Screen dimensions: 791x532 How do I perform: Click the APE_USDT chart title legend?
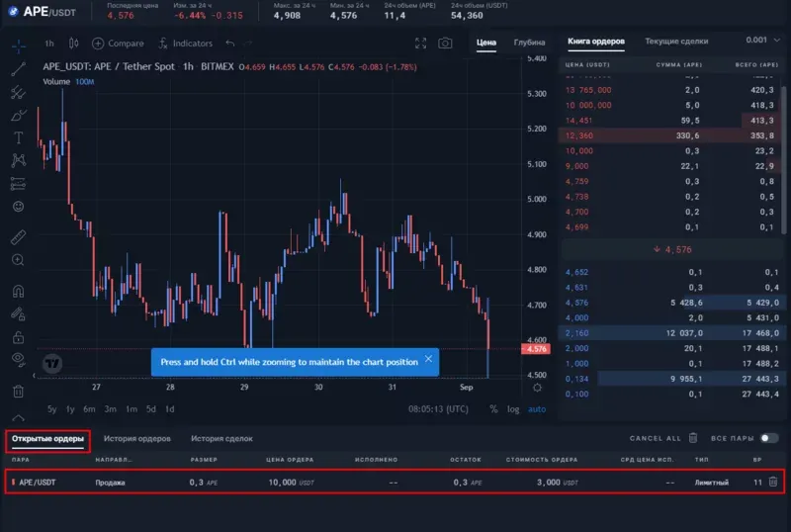click(138, 66)
